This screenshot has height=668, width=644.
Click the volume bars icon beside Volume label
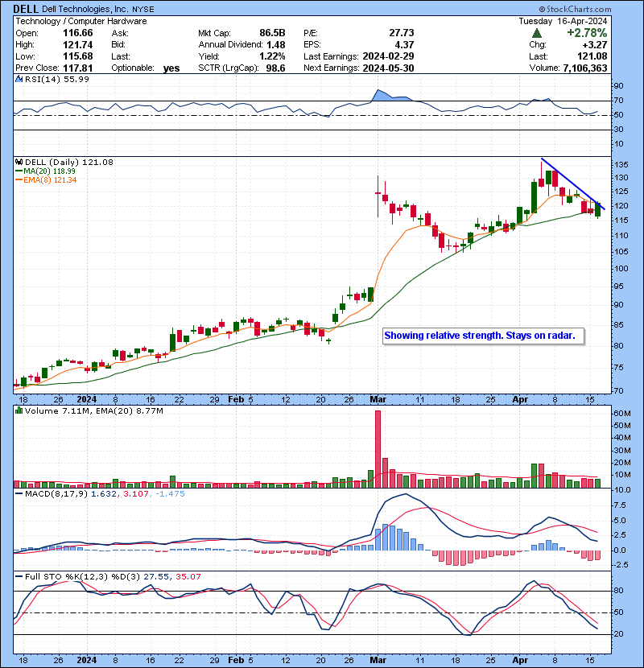pos(19,410)
